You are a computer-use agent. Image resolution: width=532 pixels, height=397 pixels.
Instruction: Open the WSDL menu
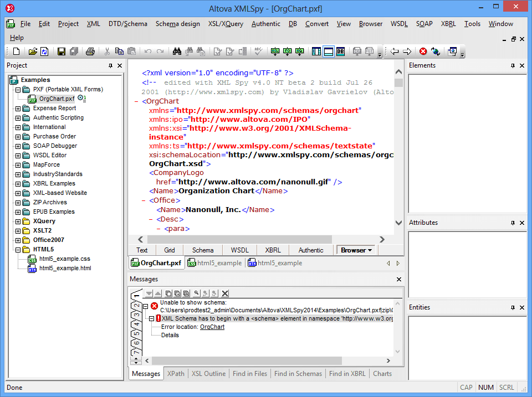[399, 24]
